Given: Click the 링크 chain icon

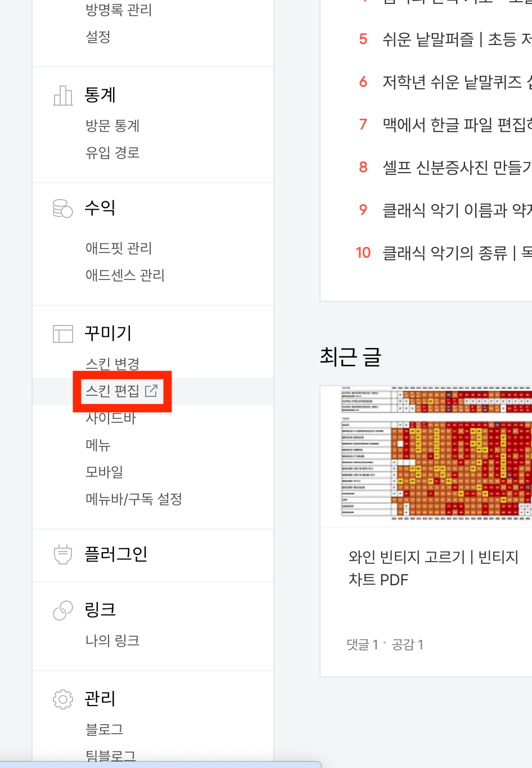Looking at the screenshot, I should (62, 610).
